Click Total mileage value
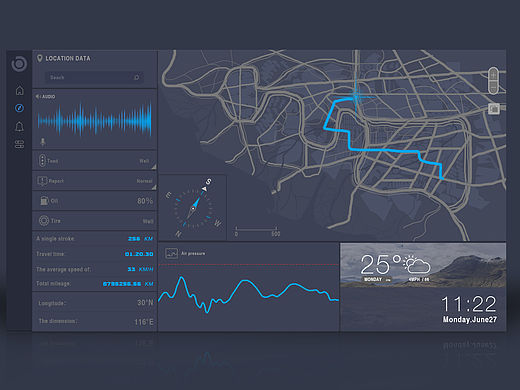The width and height of the screenshot is (520, 390). pyautogui.click(x=128, y=284)
